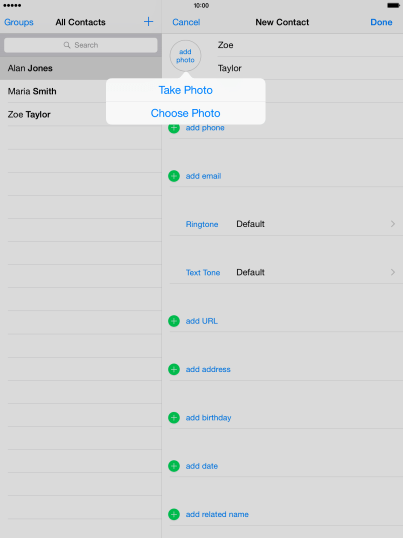Click the green plus beside add URL
Image resolution: width=403 pixels, height=538 pixels.
point(174,321)
